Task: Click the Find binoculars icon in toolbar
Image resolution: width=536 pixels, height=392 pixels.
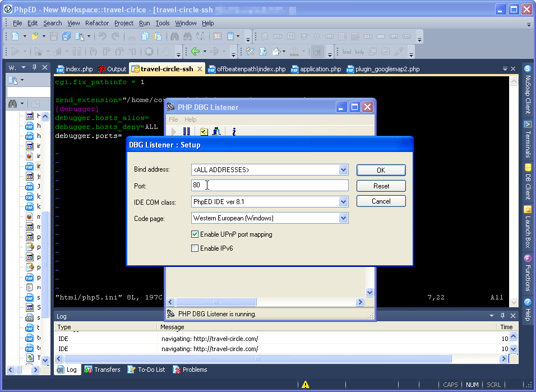Action: point(174,36)
